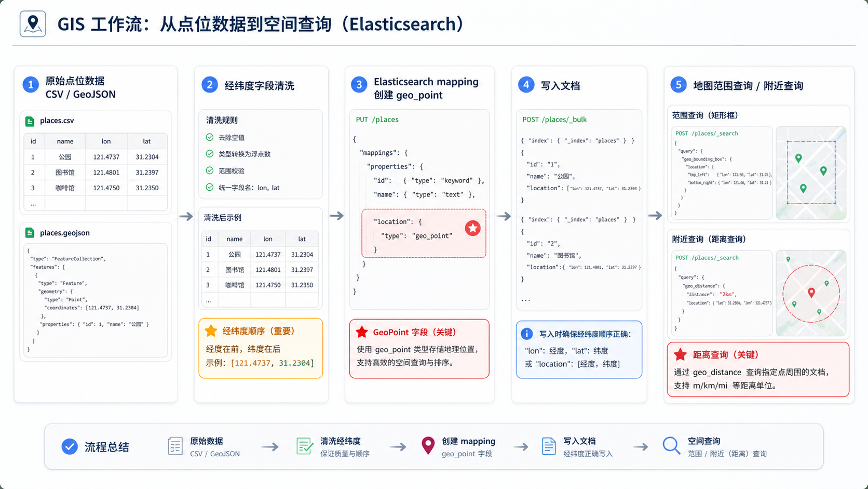Click 31.2350 in the places.csv table
Image resolution: width=868 pixels, height=489 pixels.
[147, 188]
